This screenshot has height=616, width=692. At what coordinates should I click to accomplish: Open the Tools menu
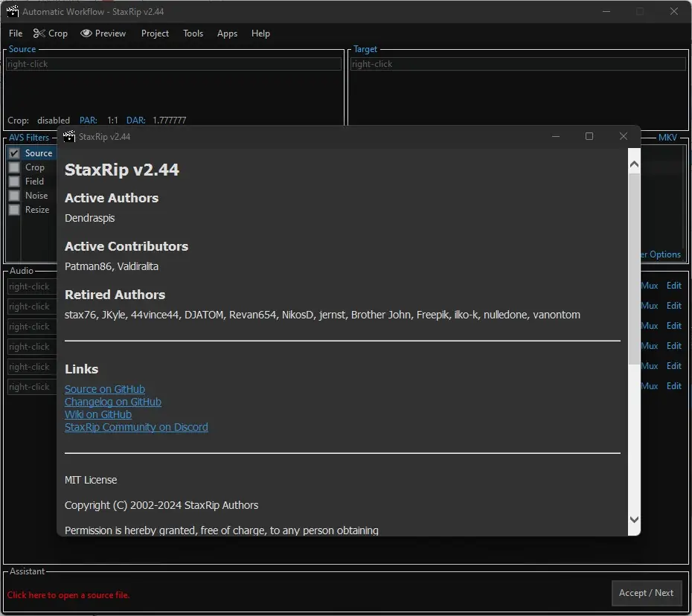pyautogui.click(x=193, y=33)
